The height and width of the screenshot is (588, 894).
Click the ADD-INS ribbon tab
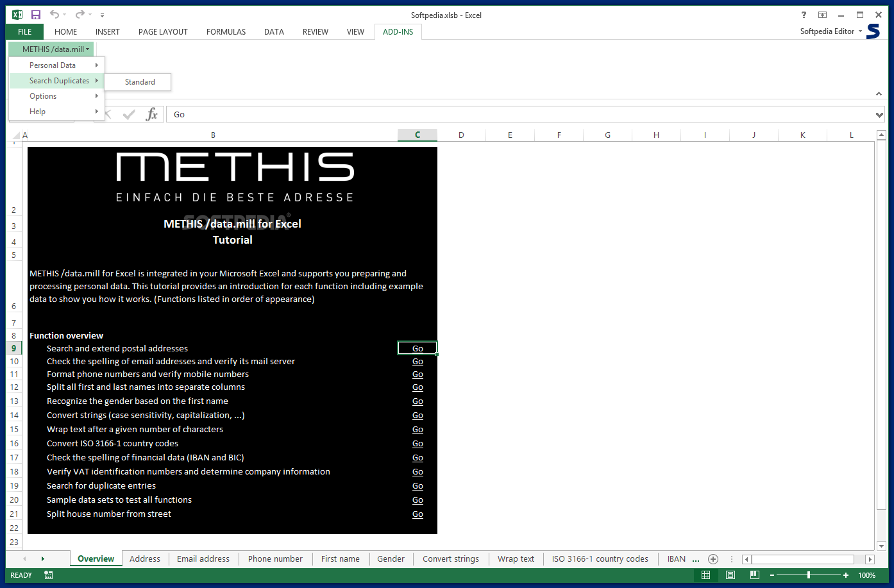click(x=398, y=31)
